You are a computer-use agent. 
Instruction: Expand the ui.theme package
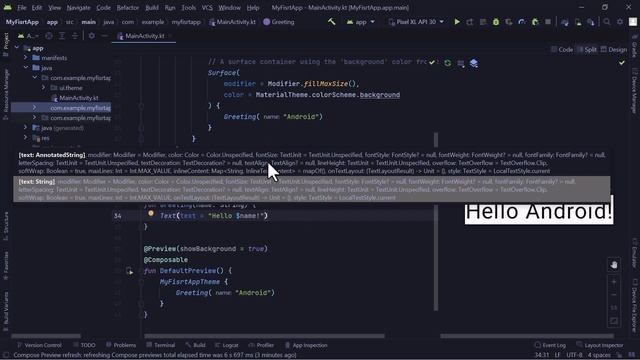point(43,87)
